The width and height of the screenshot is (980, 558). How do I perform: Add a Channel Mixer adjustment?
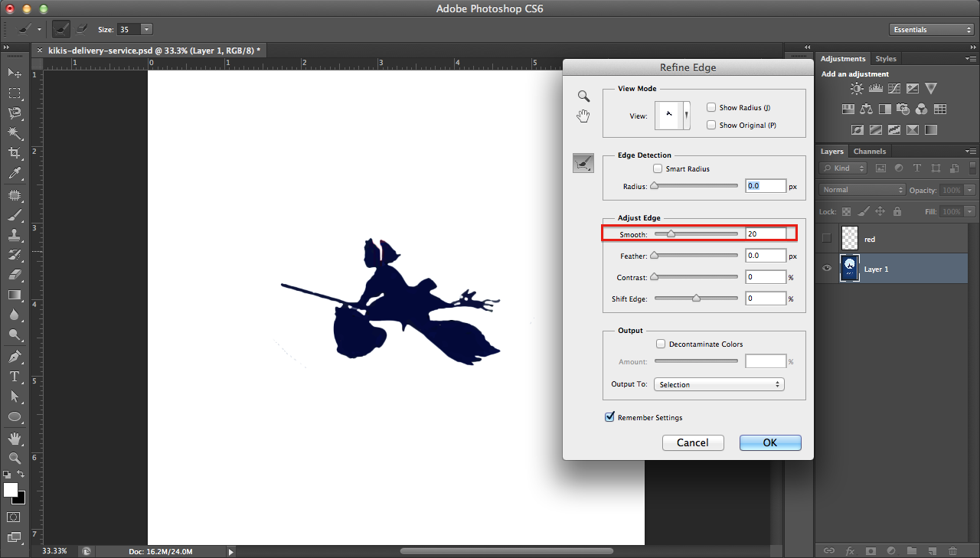922,109
